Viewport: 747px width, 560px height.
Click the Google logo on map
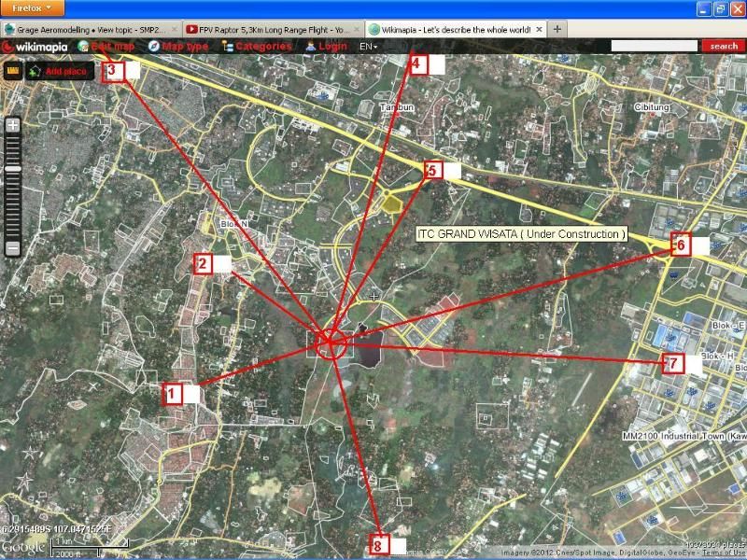pos(22,548)
